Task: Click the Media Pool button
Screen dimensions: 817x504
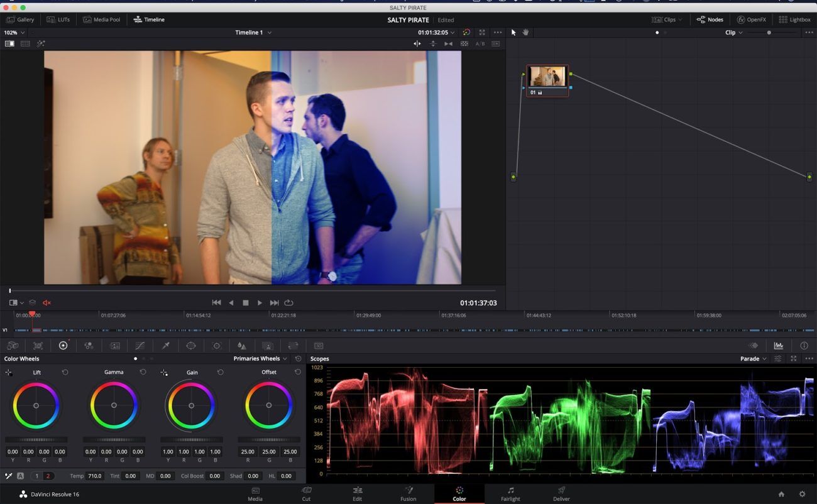Action: click(102, 19)
